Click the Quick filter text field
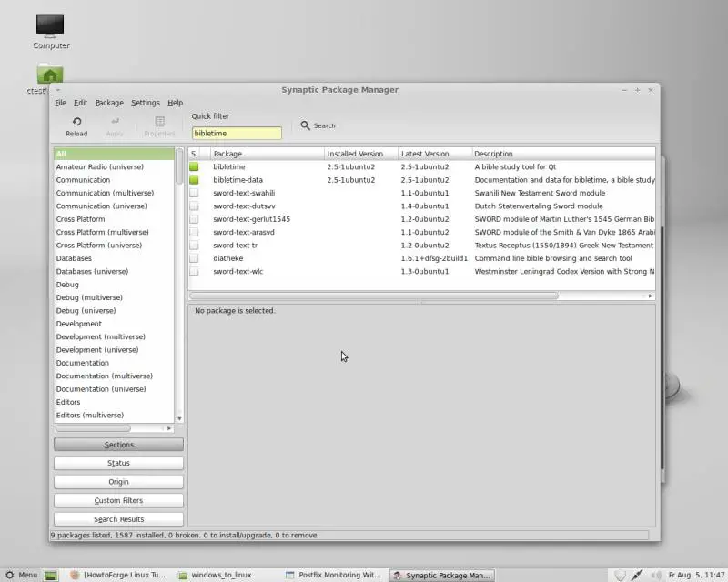Image resolution: width=728 pixels, height=582 pixels. tap(237, 133)
